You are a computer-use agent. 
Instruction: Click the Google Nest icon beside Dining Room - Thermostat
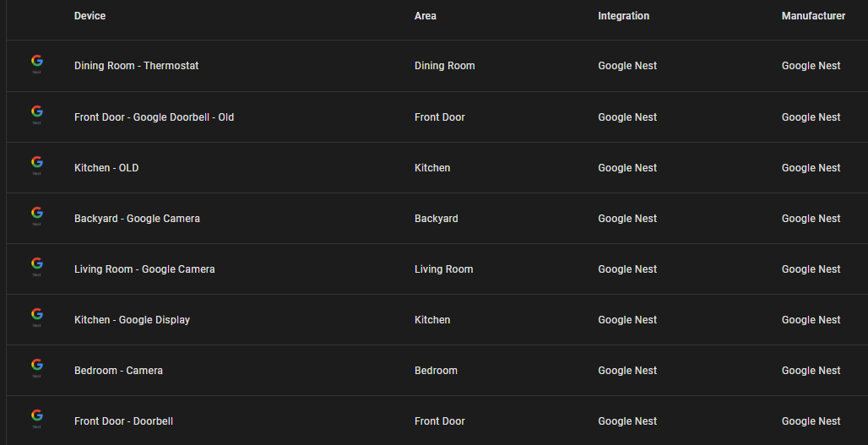pyautogui.click(x=36, y=63)
